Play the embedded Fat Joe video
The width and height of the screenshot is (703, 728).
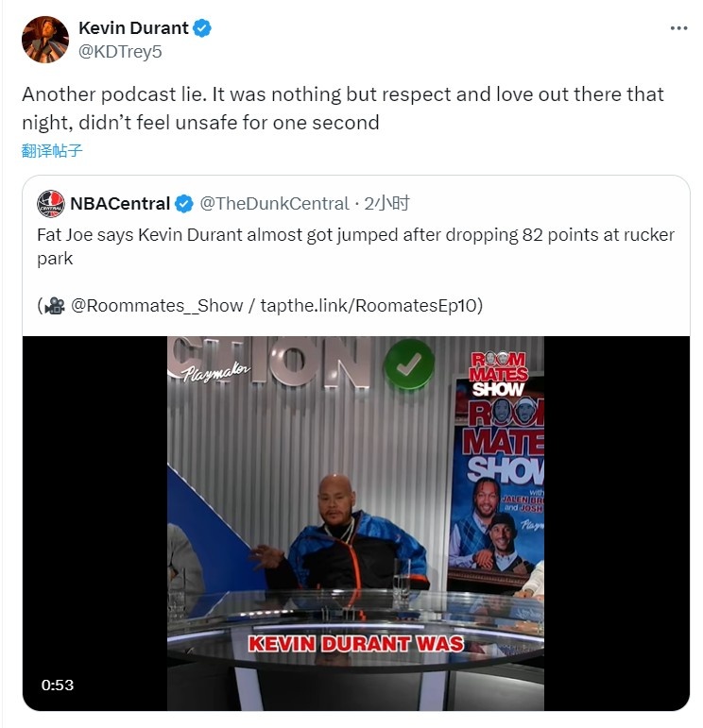(355, 523)
